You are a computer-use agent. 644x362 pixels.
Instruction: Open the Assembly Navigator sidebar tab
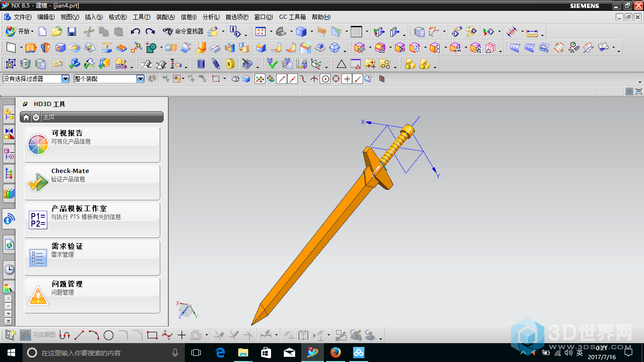pyautogui.click(x=9, y=113)
